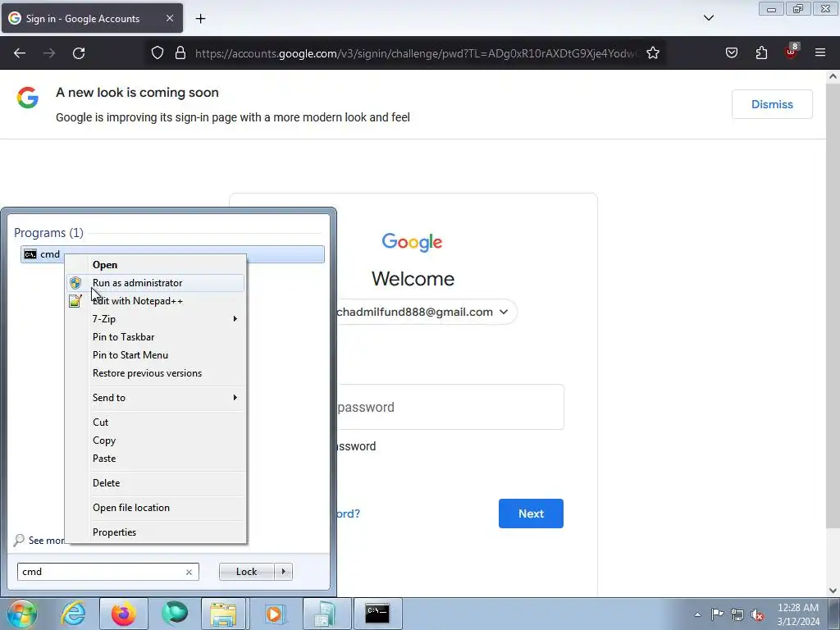This screenshot has height=630, width=840.
Task: Choose Copy in the context menu
Action: [x=155, y=441]
